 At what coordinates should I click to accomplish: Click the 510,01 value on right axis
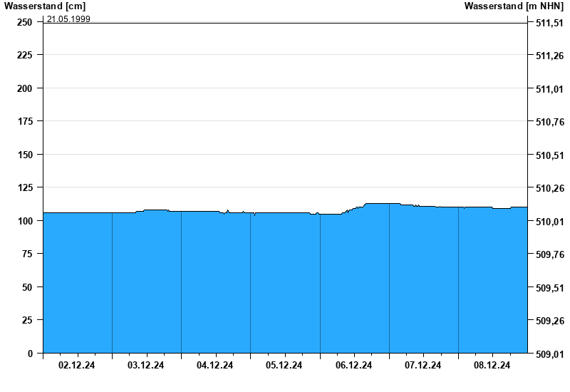pyautogui.click(x=549, y=222)
